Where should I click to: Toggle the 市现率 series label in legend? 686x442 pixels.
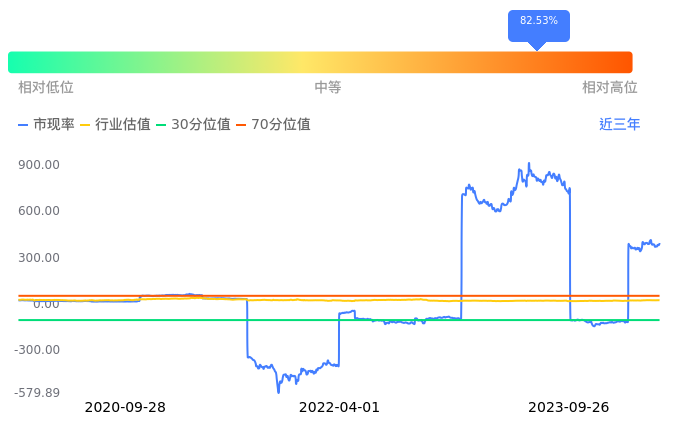[53, 125]
